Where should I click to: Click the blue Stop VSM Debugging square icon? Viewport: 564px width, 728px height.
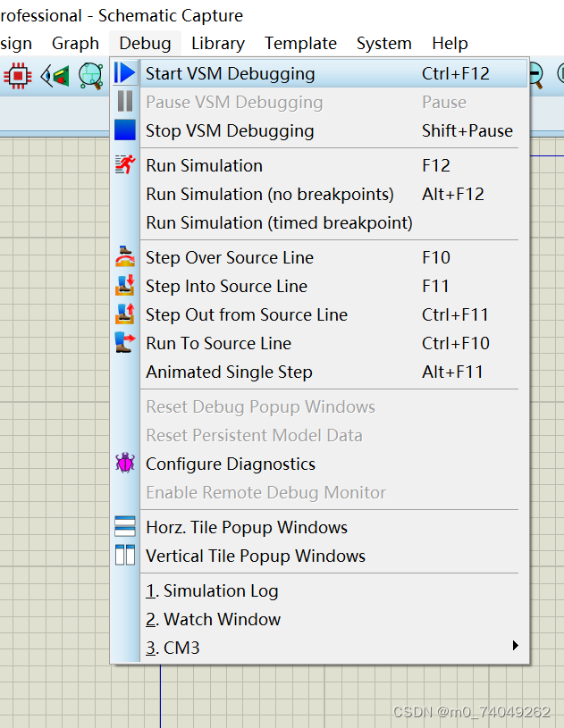pos(124,130)
